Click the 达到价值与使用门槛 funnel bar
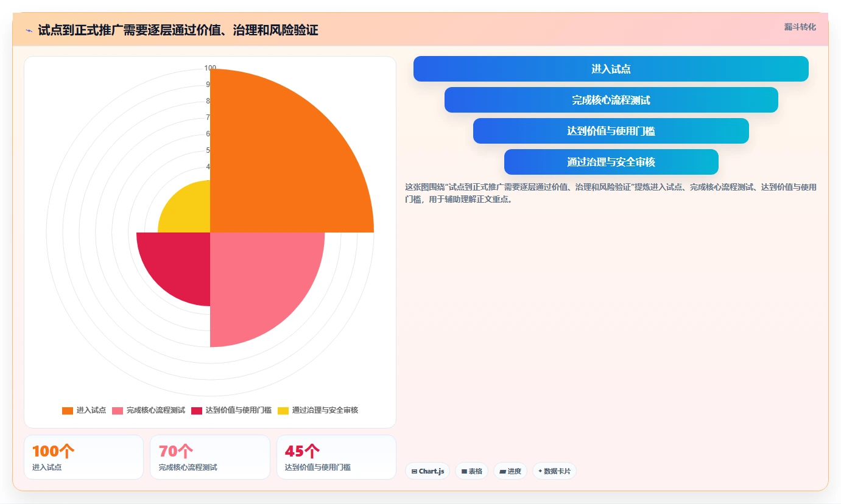This screenshot has width=841, height=504. (611, 131)
